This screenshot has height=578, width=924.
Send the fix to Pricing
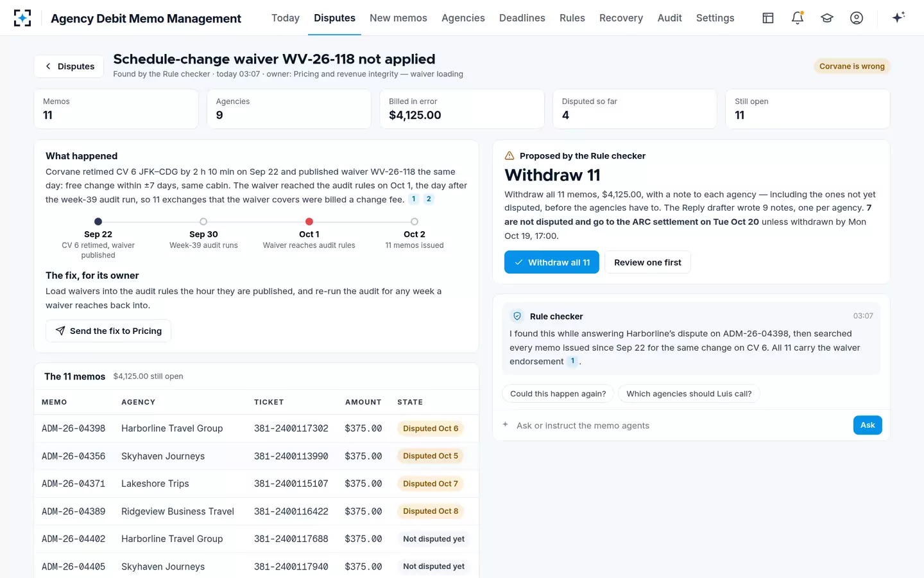108,331
